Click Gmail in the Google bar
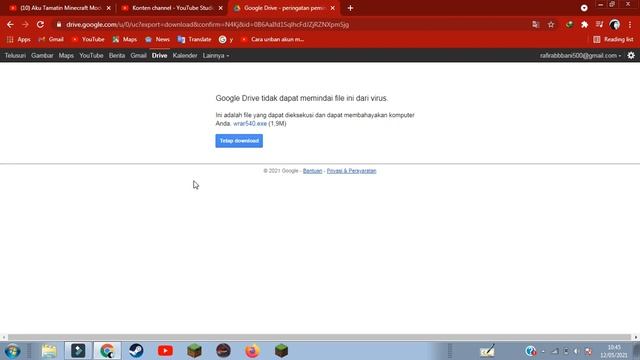This screenshot has width=640, height=360. [x=138, y=56]
